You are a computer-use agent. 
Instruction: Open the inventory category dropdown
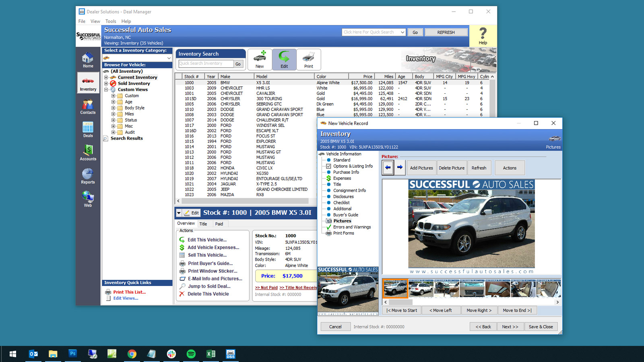click(x=169, y=58)
